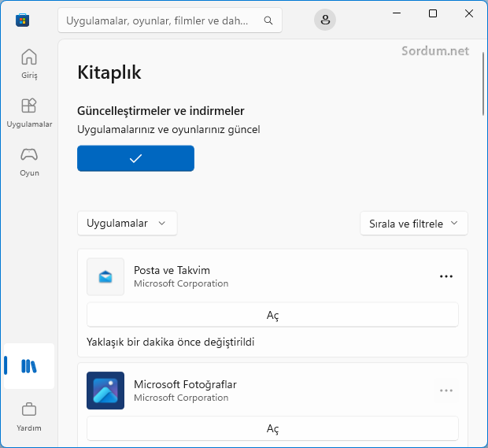Click the Microsoft Store logo icon
The width and height of the screenshot is (488, 448).
(x=22, y=20)
